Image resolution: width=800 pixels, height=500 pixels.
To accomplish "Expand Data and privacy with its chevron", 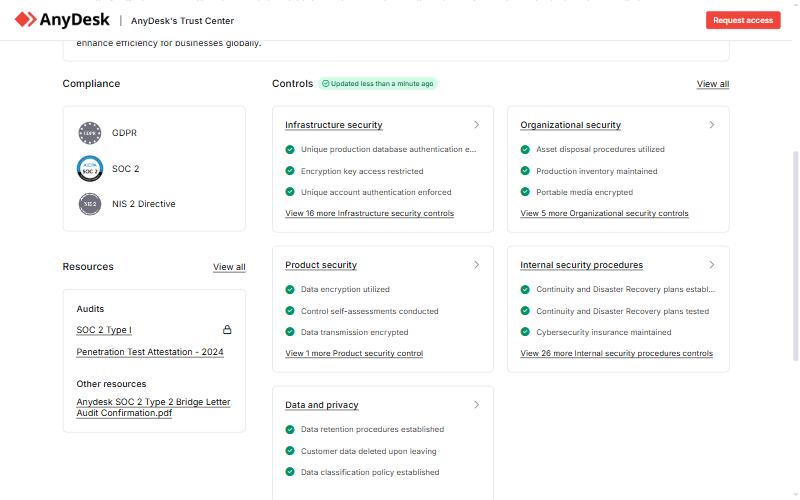I will 477,405.
